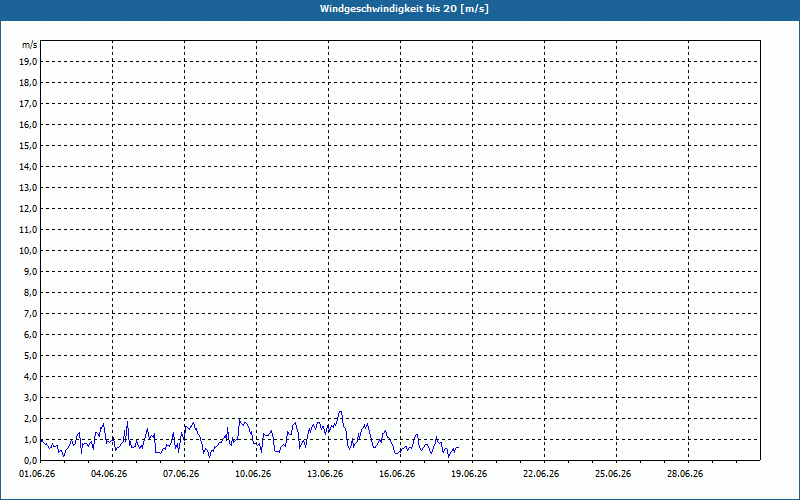Select the y-axis label '19,0'
This screenshot has width=800, height=500.
coord(29,62)
